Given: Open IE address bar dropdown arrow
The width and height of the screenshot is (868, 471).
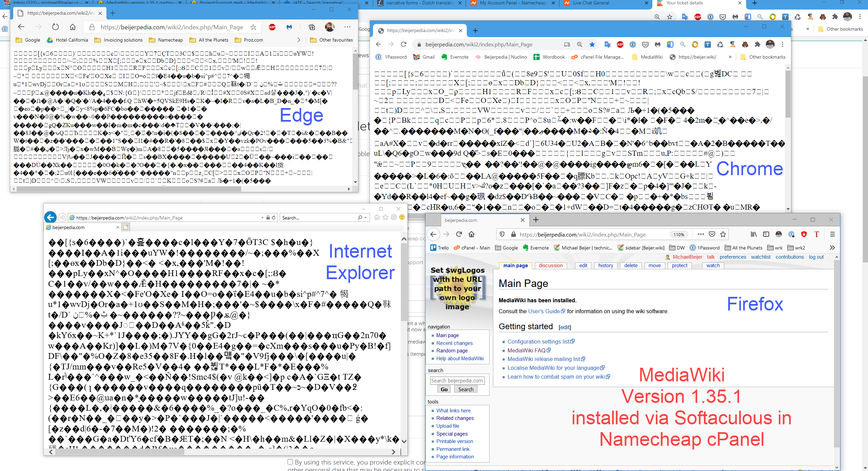Looking at the screenshot, I should pos(262,217).
